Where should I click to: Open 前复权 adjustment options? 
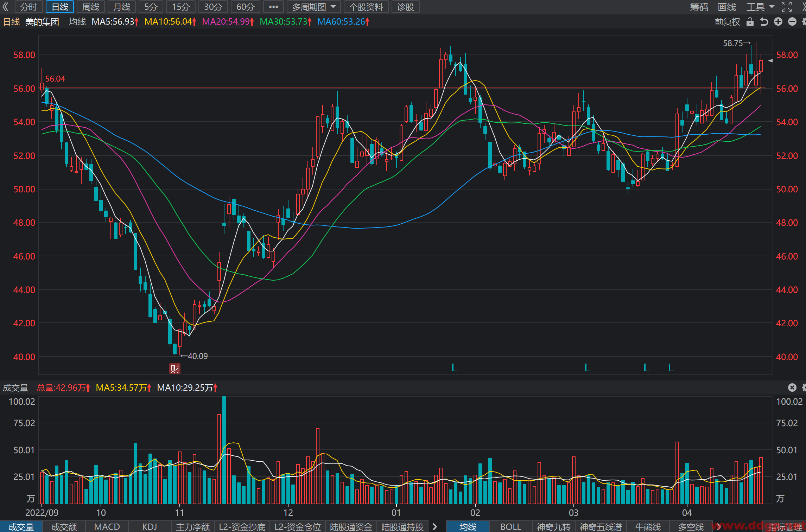[x=727, y=22]
